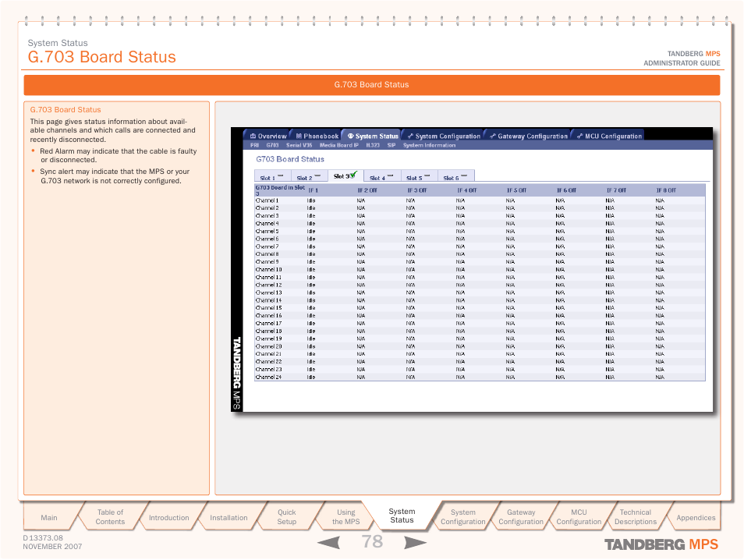
Task: Open the Quick Setup tab
Action: click(286, 517)
